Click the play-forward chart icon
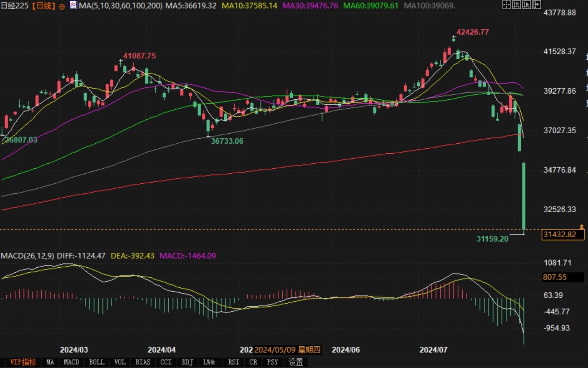The image size is (588, 368). (x=527, y=5)
